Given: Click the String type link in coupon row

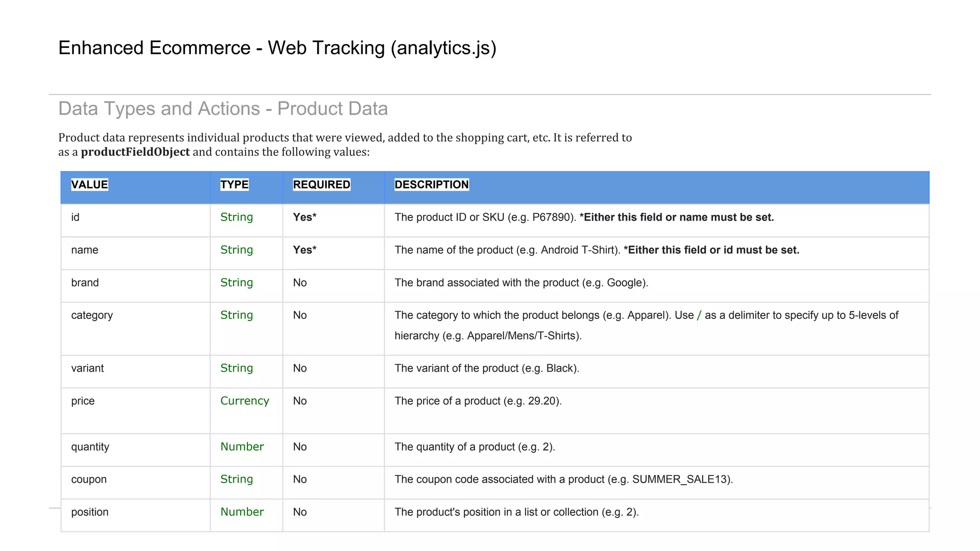Looking at the screenshot, I should point(236,479).
